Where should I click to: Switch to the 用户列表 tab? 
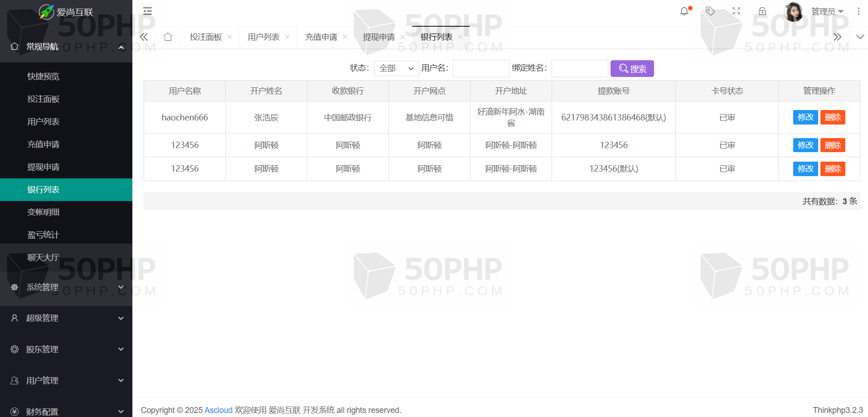coord(263,37)
